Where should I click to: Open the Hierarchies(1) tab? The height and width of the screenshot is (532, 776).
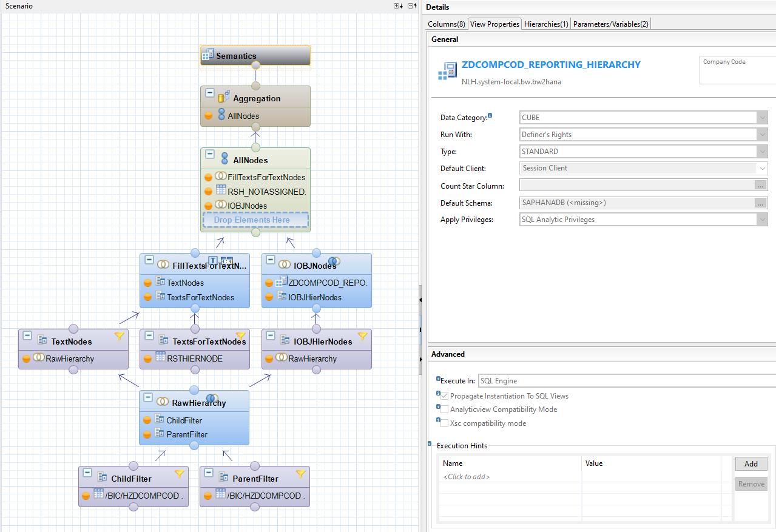point(545,24)
